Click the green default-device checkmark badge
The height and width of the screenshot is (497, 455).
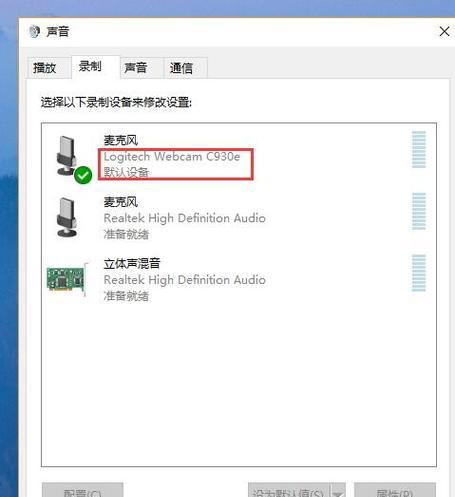[83, 175]
